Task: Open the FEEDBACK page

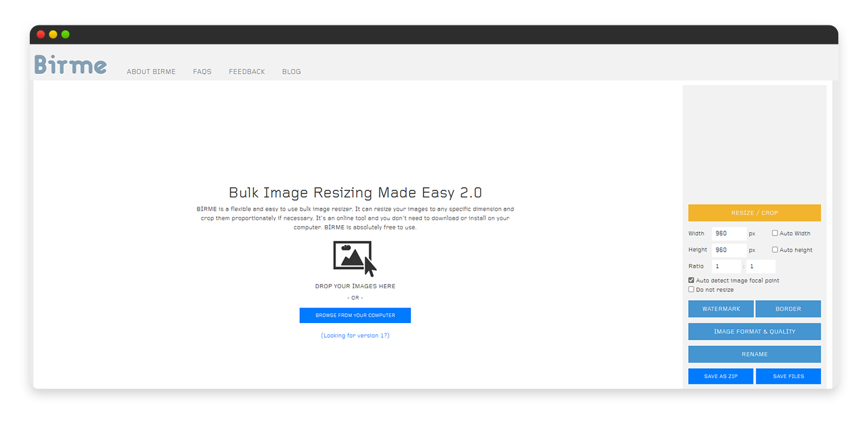Action: (x=247, y=72)
